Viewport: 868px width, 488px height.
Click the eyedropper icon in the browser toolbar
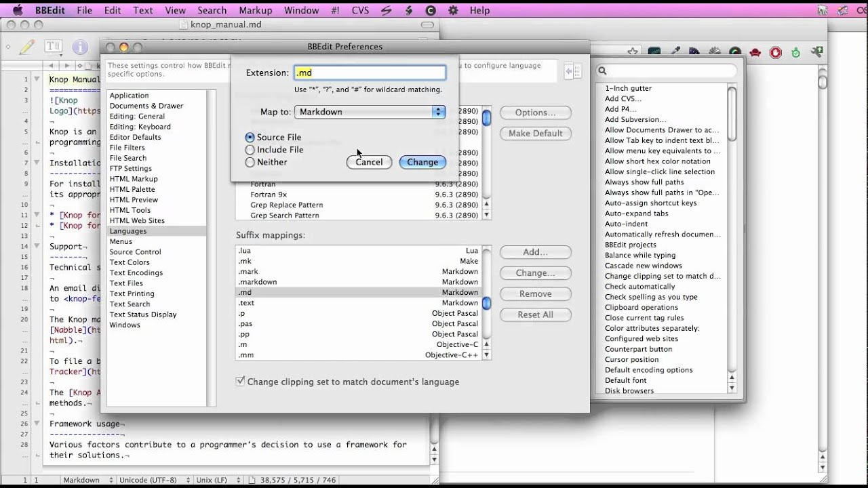pyautogui.click(x=675, y=52)
